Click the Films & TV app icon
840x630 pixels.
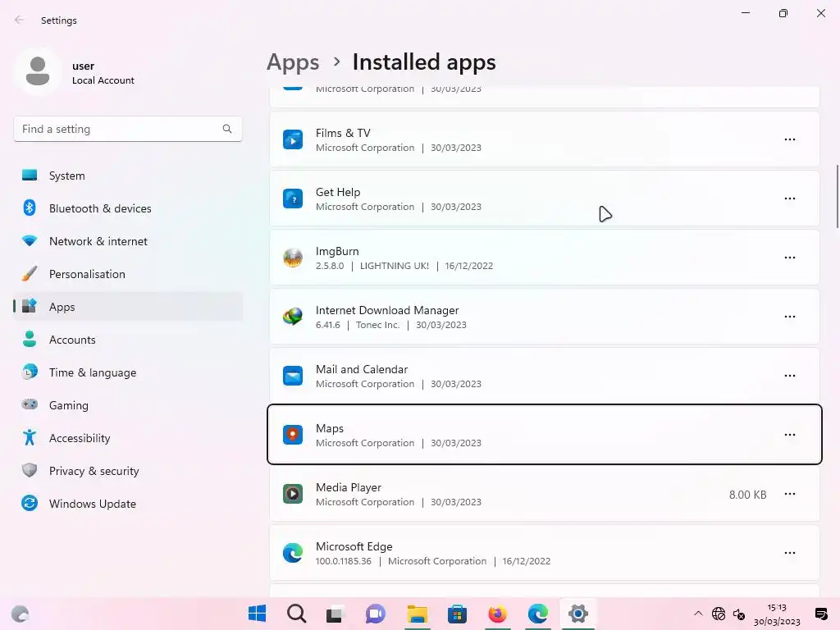(293, 139)
